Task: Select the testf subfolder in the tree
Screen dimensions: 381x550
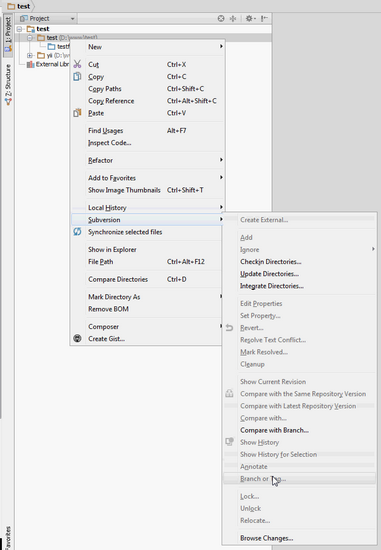Action: (59, 46)
